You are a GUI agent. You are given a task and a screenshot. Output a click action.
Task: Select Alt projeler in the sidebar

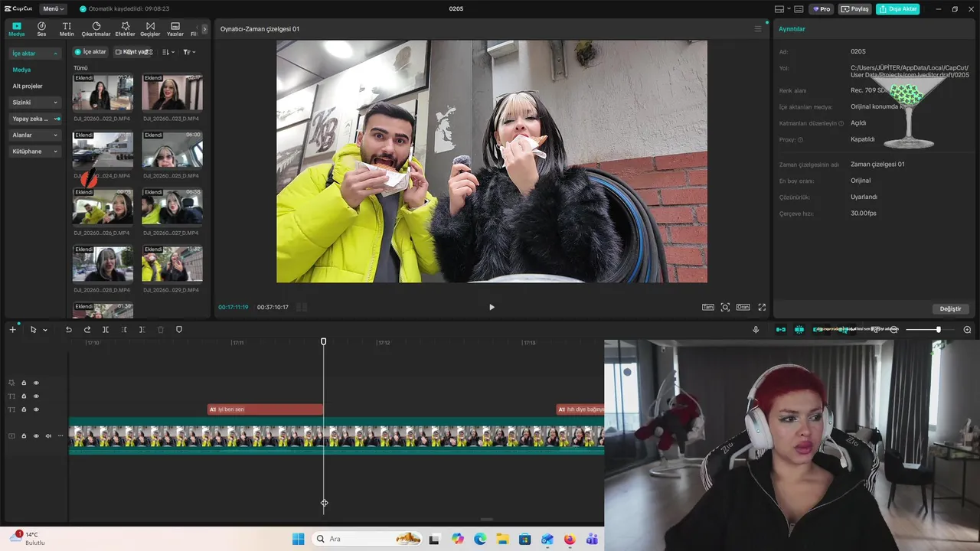click(28, 86)
